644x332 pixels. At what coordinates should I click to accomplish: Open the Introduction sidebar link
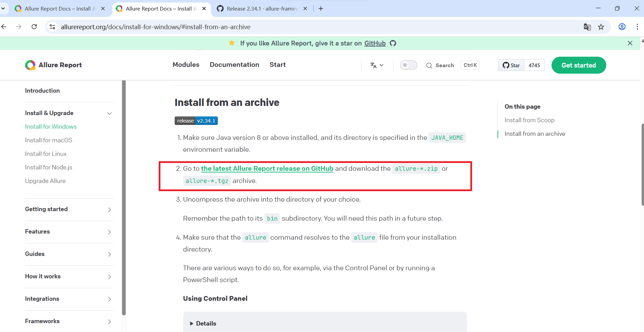pyautogui.click(x=42, y=91)
